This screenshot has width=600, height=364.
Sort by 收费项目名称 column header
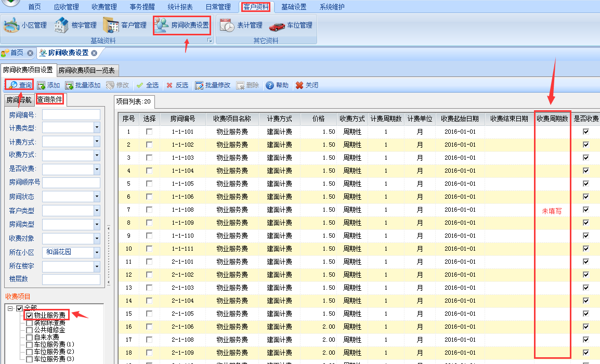[232, 119]
